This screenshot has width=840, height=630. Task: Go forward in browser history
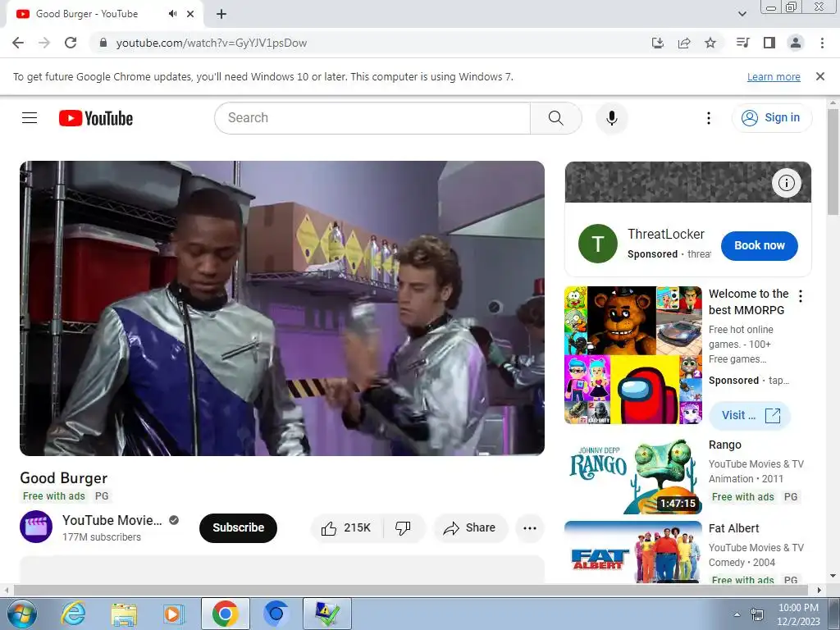point(44,43)
